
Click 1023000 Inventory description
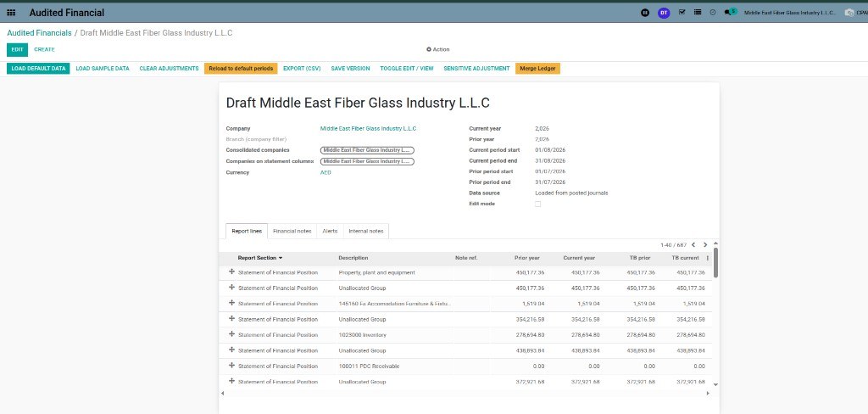click(362, 335)
